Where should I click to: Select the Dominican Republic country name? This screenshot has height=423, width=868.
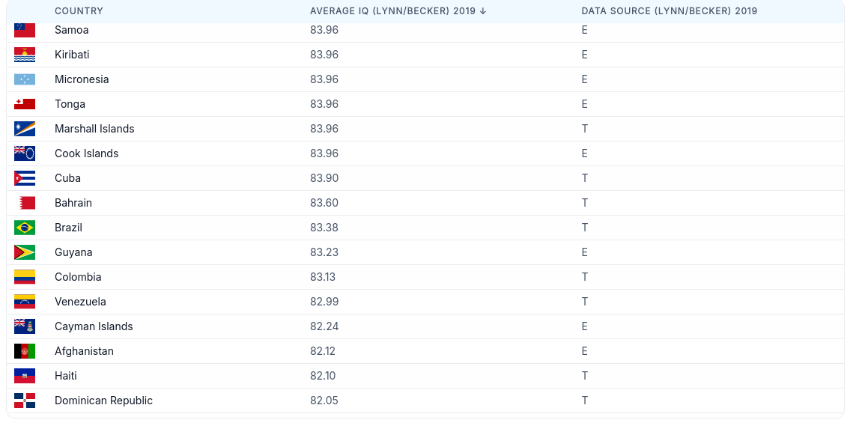(x=103, y=401)
